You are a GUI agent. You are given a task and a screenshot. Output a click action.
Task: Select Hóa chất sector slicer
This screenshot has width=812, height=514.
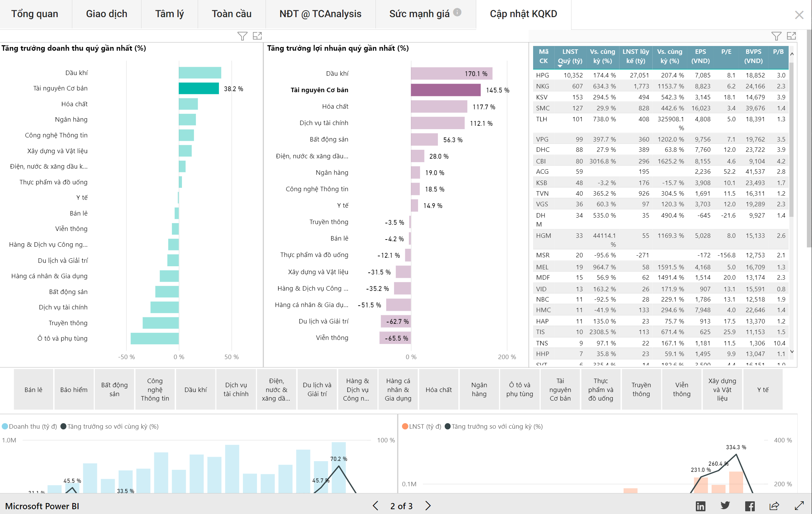pos(439,390)
